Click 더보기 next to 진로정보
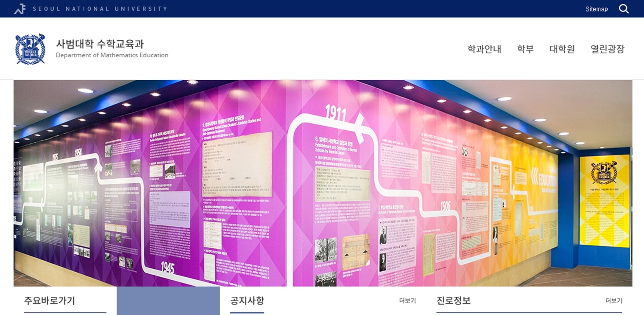The width and height of the screenshot is (644, 315). [x=613, y=301]
